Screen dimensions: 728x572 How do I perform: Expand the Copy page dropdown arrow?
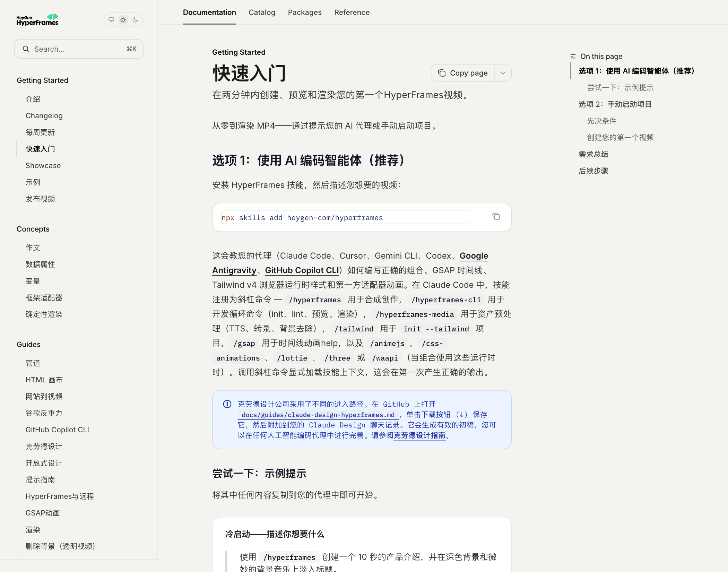click(503, 73)
